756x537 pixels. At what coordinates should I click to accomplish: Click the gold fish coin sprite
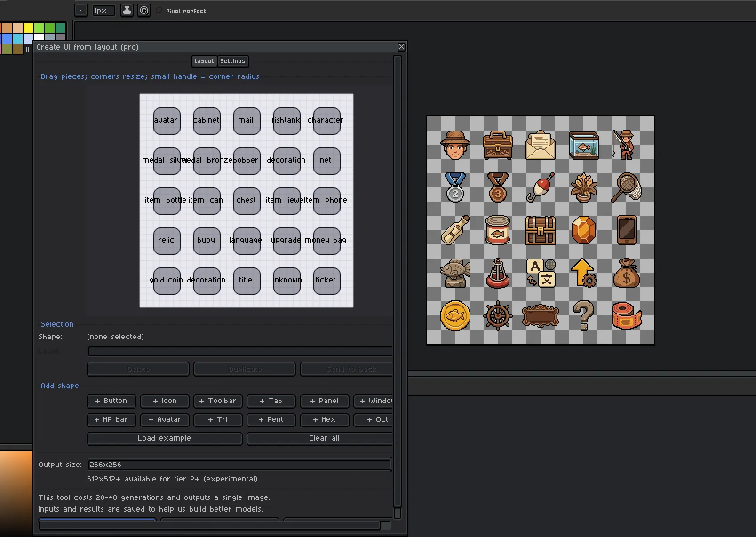tap(455, 316)
